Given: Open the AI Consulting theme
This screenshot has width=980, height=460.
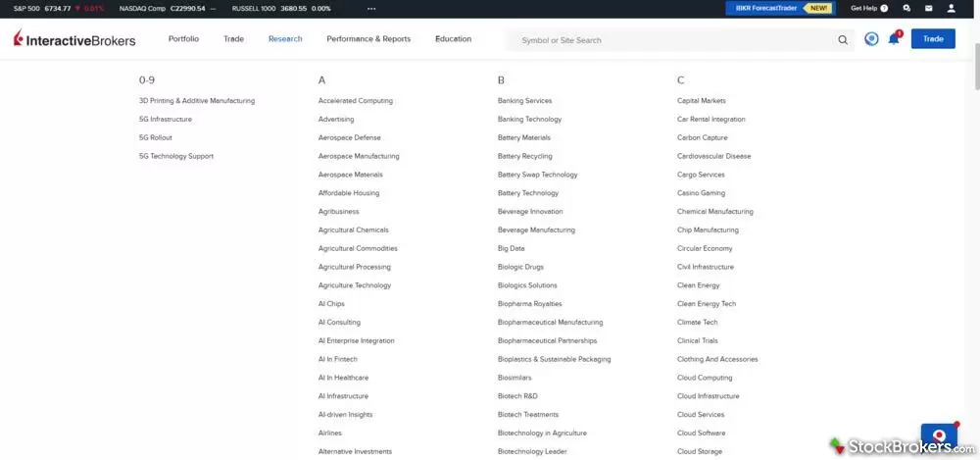Looking at the screenshot, I should (339, 323).
